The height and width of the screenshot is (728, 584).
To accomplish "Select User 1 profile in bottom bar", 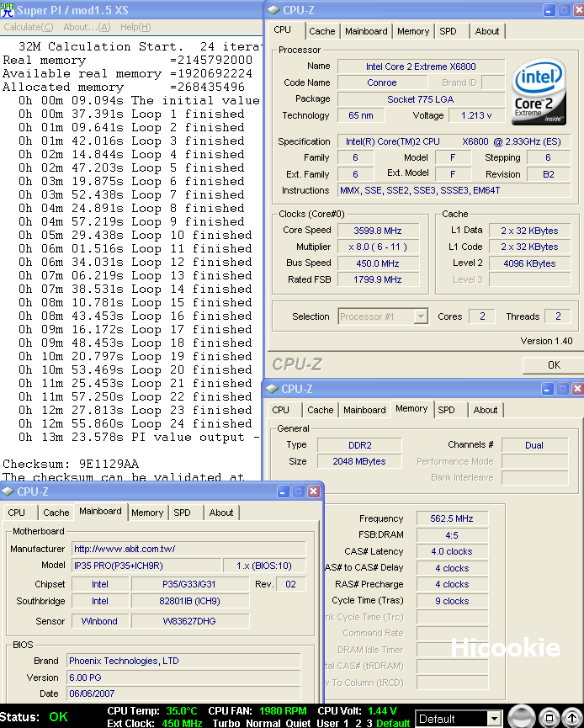I will 332,723.
